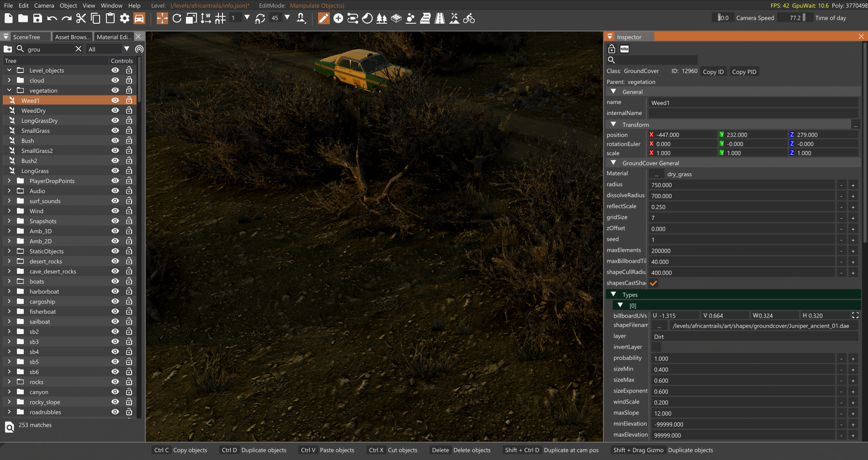Viewport: 868px width, 460px height.
Task: Select the Move gizmo tool
Action: (x=162, y=18)
